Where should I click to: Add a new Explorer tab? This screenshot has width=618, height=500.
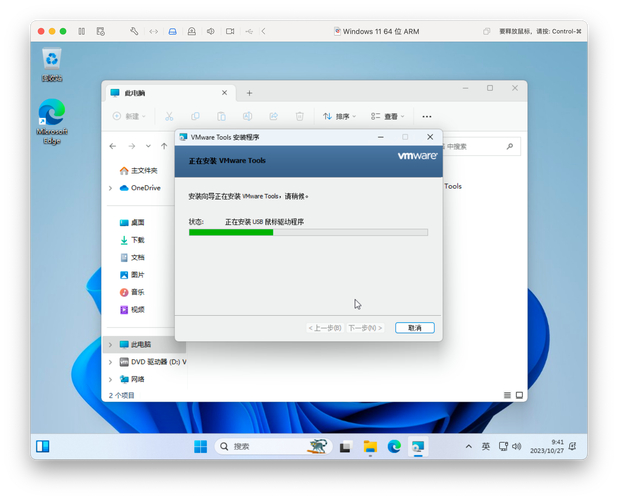pyautogui.click(x=249, y=93)
